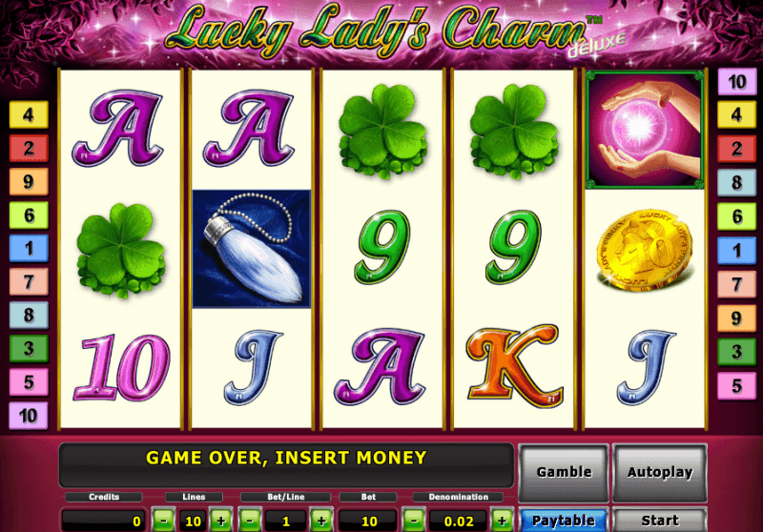Image resolution: width=763 pixels, height=532 pixels.
Task: Click the crystal ball scatter symbol
Action: click(645, 130)
